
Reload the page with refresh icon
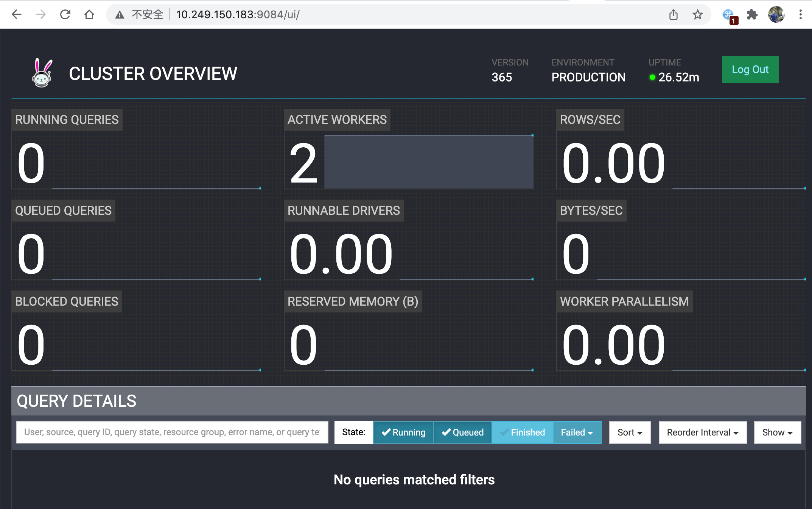tap(65, 15)
